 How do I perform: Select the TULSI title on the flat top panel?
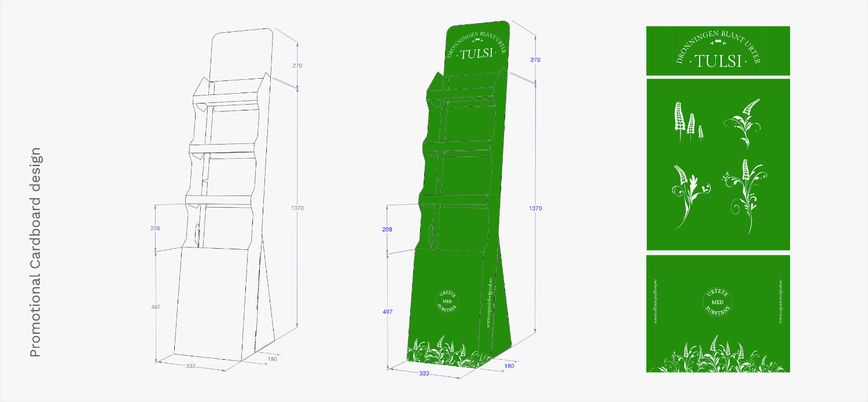click(718, 61)
